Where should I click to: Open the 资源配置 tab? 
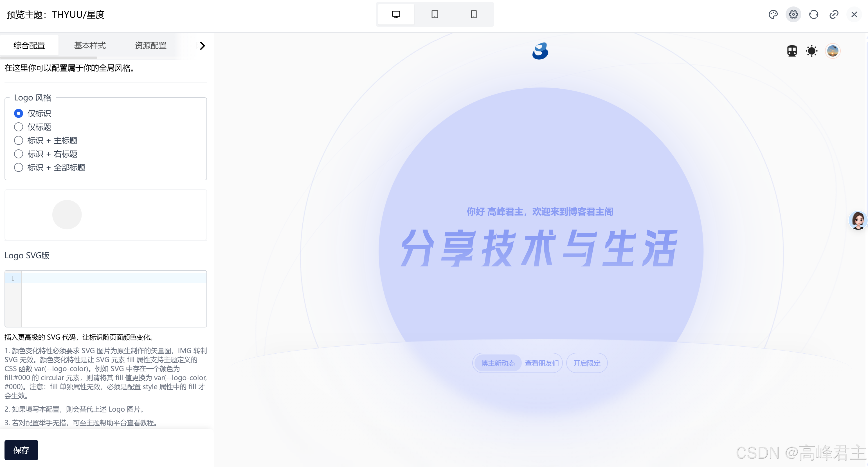click(x=150, y=46)
